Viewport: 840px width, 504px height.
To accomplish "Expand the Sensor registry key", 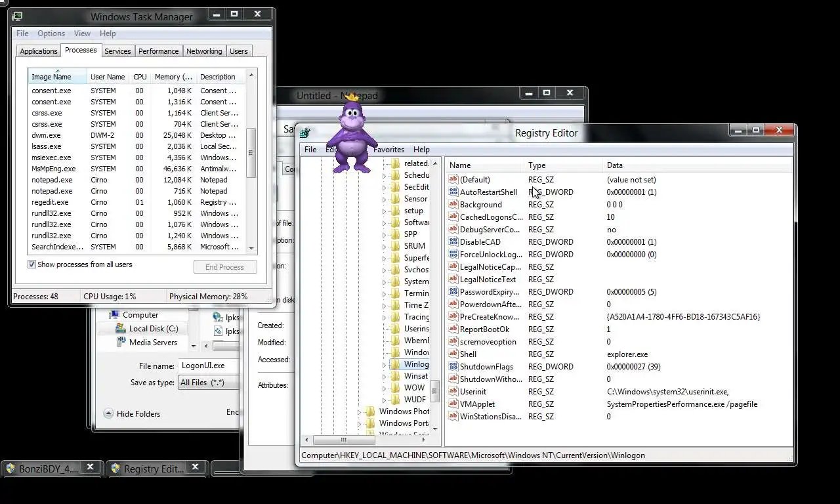I will (x=385, y=199).
